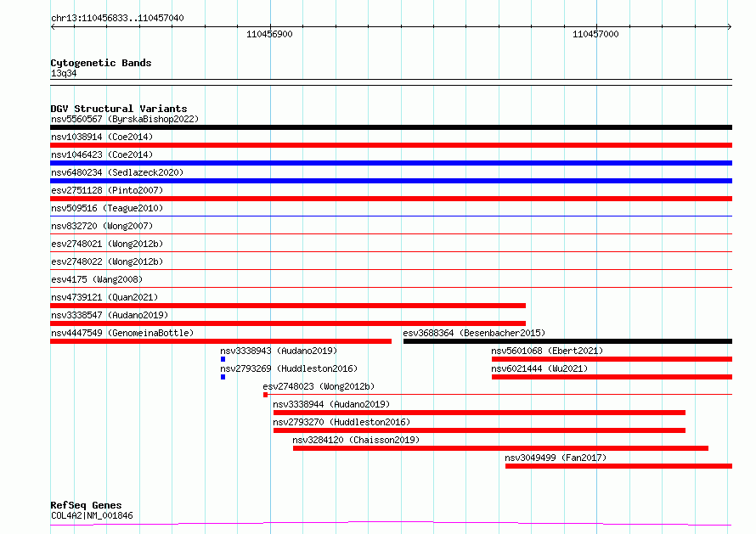The height and width of the screenshot is (534, 756).
Task: Select nsv509516 (Teague2010) label
Action: click(x=107, y=208)
